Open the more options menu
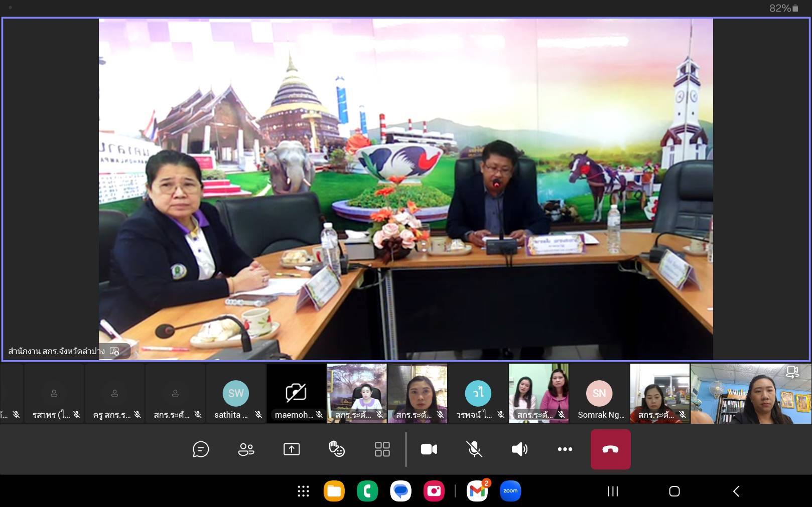812x507 pixels. 565,449
